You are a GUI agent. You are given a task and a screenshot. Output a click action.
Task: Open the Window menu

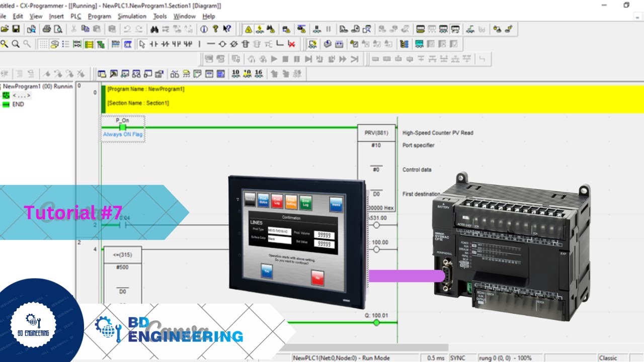tap(185, 16)
